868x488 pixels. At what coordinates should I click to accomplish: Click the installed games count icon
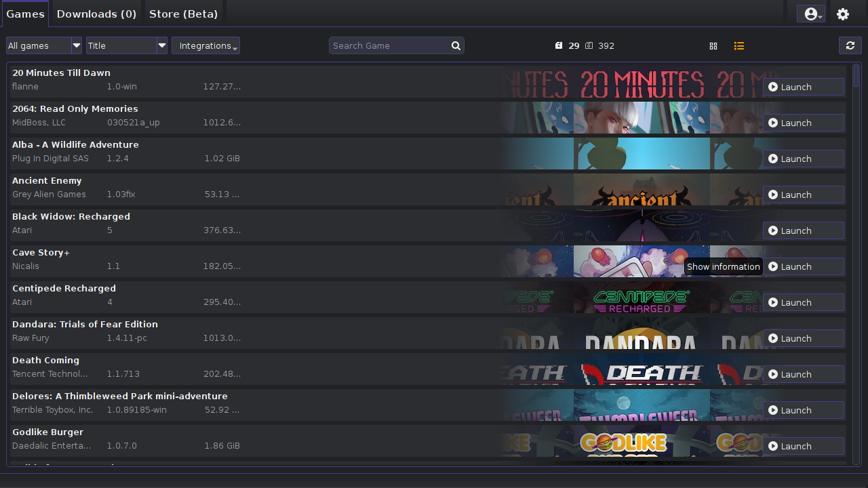[x=559, y=46]
